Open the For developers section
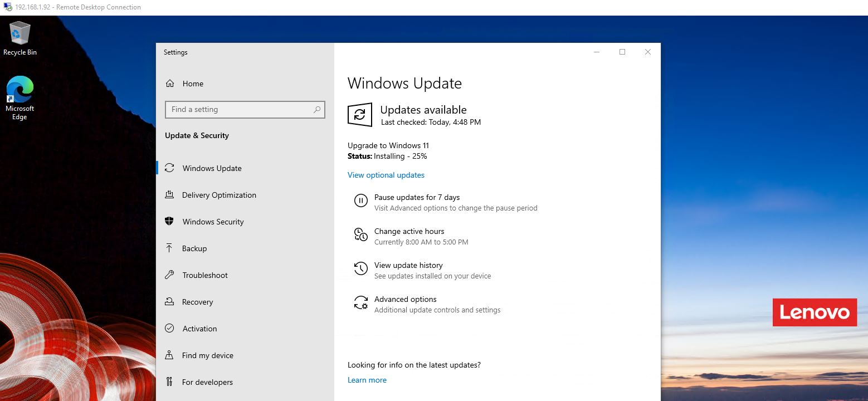The height and width of the screenshot is (401, 868). coord(207,382)
